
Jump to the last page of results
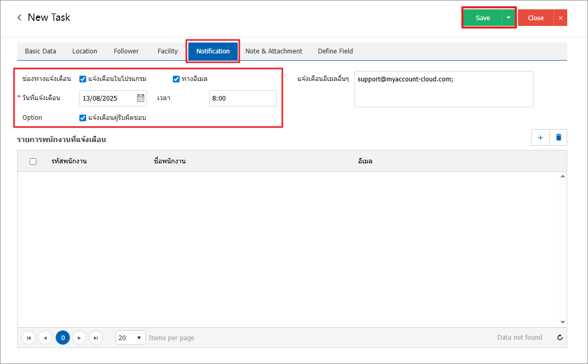95,338
